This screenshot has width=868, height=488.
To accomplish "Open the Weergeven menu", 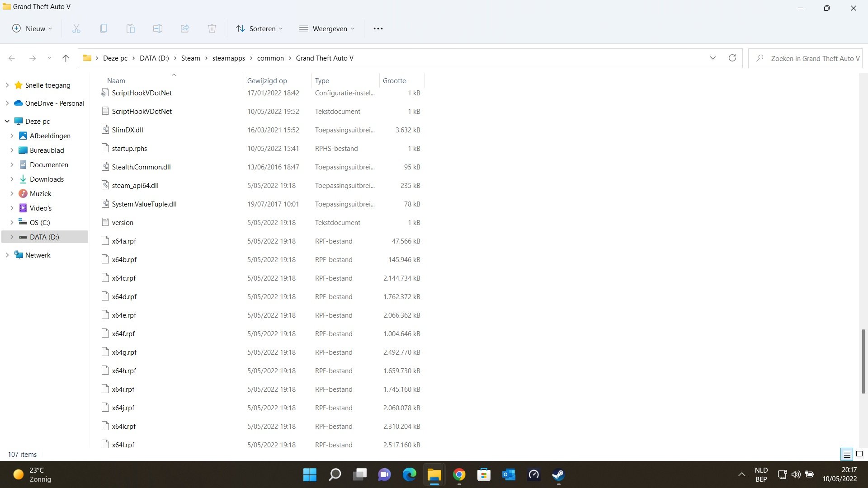I will [327, 29].
